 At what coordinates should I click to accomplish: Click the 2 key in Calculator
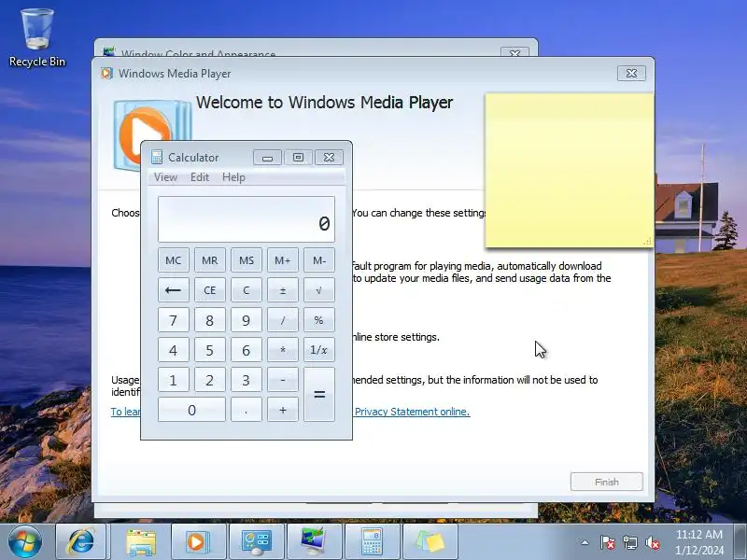[x=209, y=380]
